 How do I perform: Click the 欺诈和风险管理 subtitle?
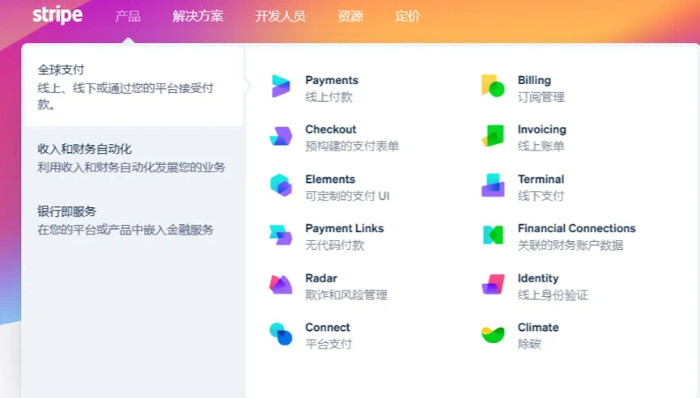click(346, 295)
